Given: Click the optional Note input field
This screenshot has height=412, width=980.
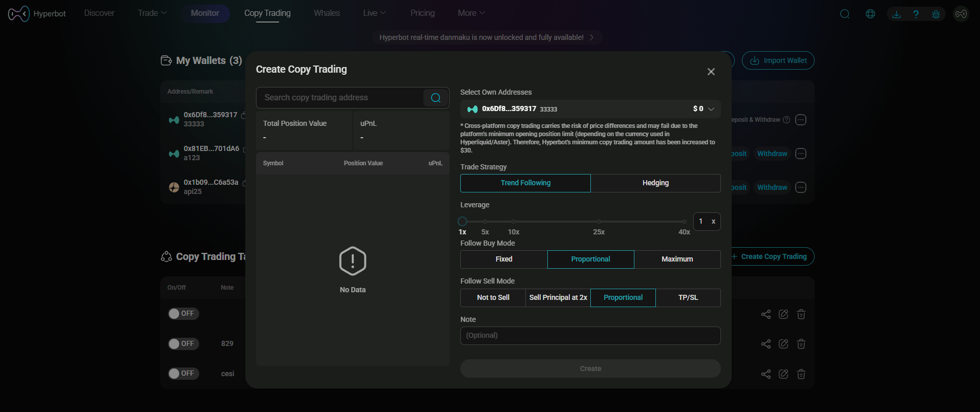Looking at the screenshot, I should pyautogui.click(x=590, y=336).
